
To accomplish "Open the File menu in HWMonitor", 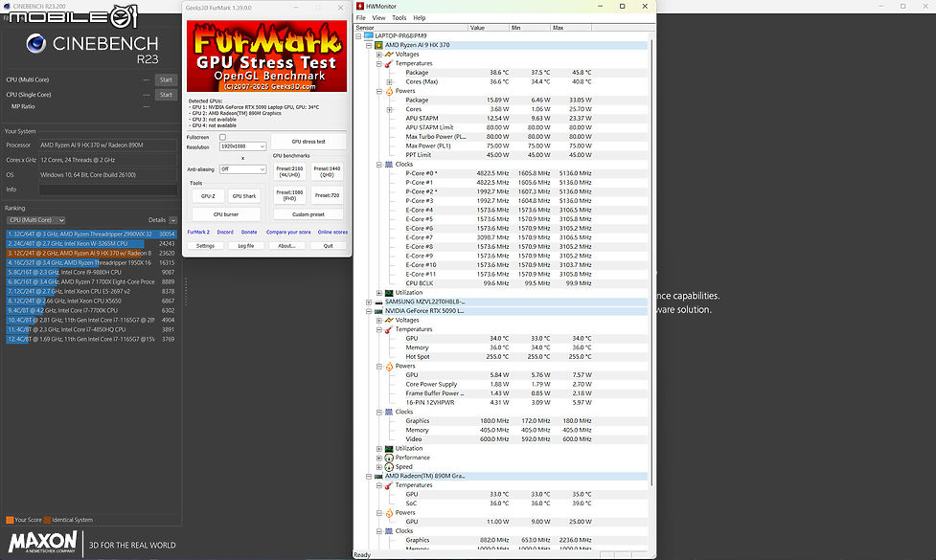I will tap(361, 18).
